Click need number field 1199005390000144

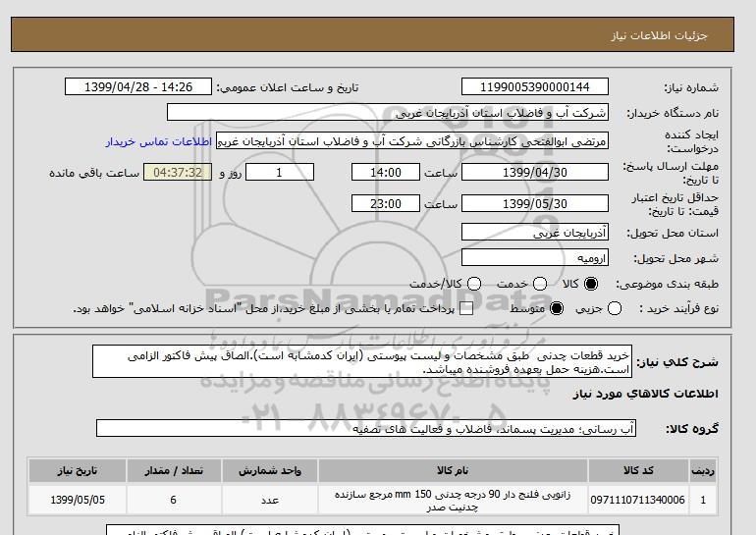[535, 86]
